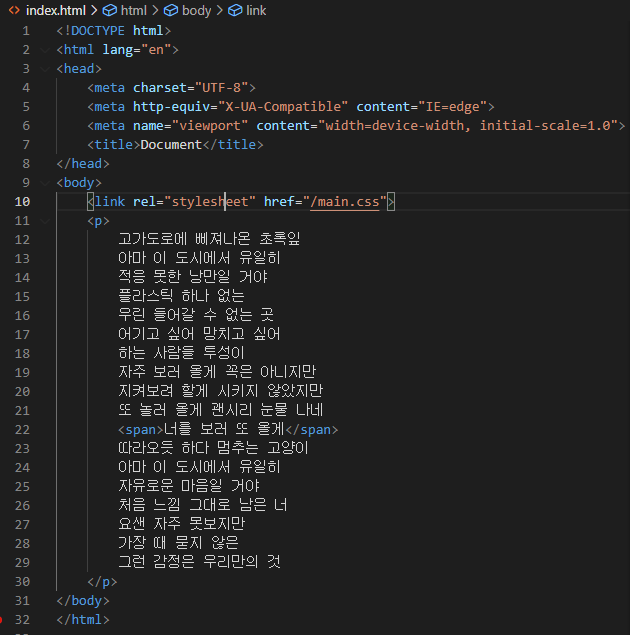Image resolution: width=630 pixels, height=635 pixels.
Task: Click lang attribute on line 2
Action: (x=118, y=50)
